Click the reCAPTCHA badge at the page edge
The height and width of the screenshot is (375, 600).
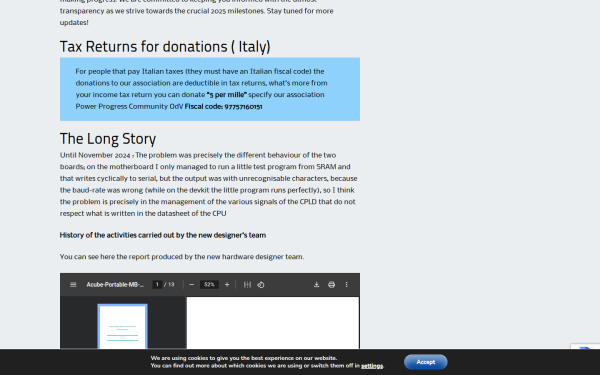[585, 346]
